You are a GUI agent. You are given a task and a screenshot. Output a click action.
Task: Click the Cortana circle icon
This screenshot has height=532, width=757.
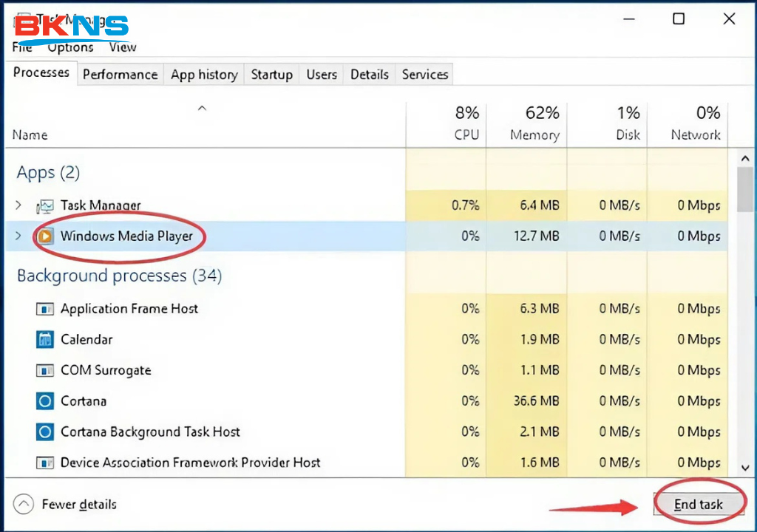pyautogui.click(x=45, y=401)
